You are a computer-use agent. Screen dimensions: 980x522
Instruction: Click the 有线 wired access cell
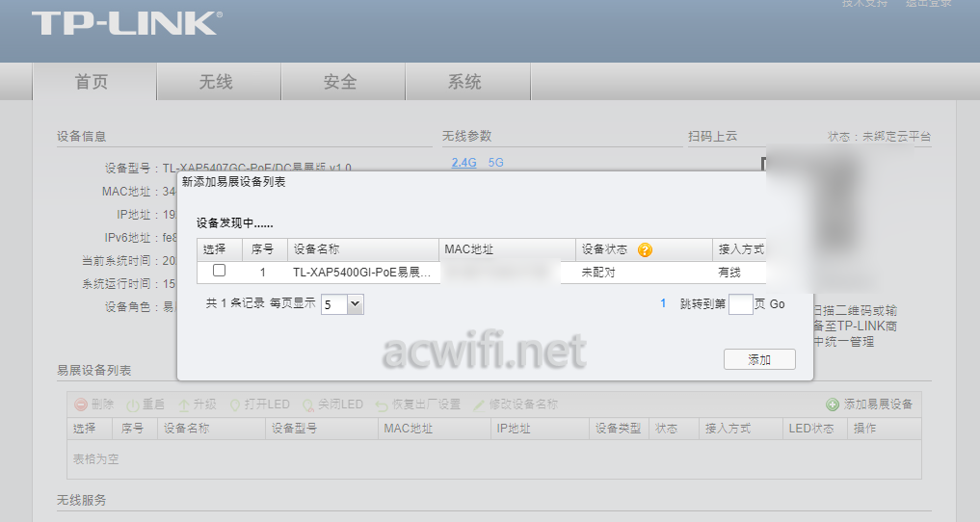pos(729,273)
